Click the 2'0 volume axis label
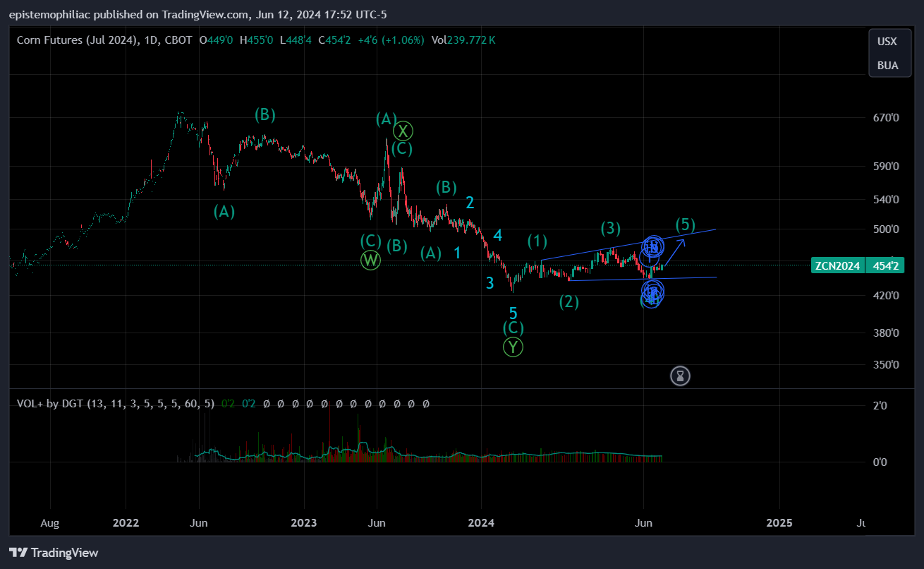Screen dimensions: 924x569 [x=880, y=405]
